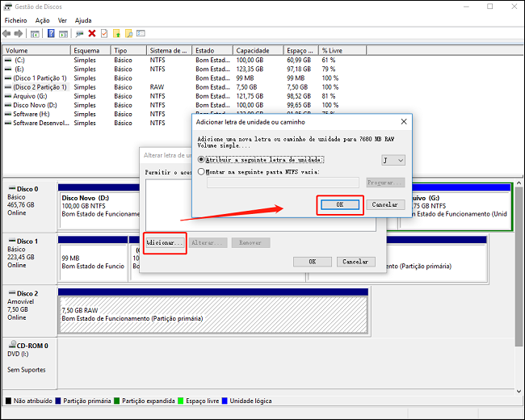This screenshot has height=420, width=525.
Task: Sort by the Sistema de... column header
Action: coord(169,51)
